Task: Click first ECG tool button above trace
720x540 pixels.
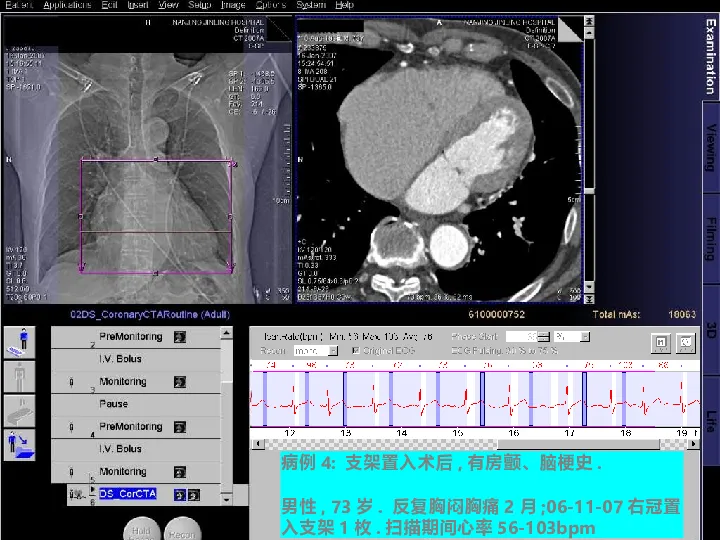Action: tap(661, 343)
